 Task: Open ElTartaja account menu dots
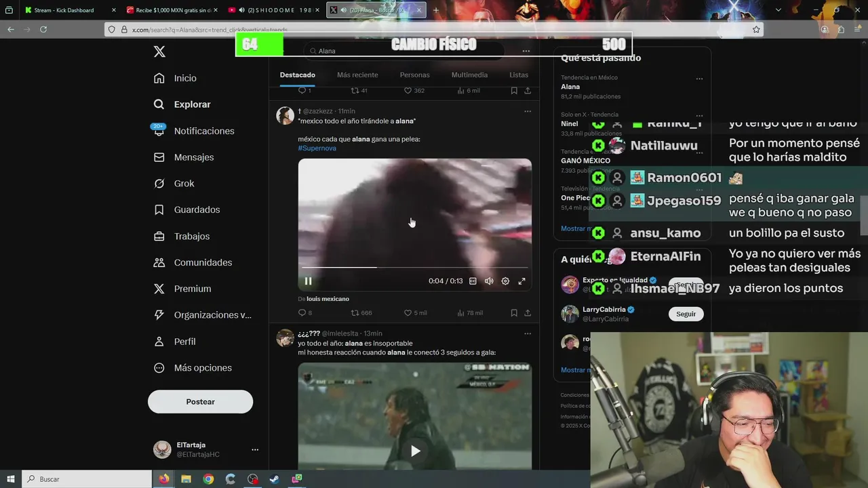(x=255, y=449)
